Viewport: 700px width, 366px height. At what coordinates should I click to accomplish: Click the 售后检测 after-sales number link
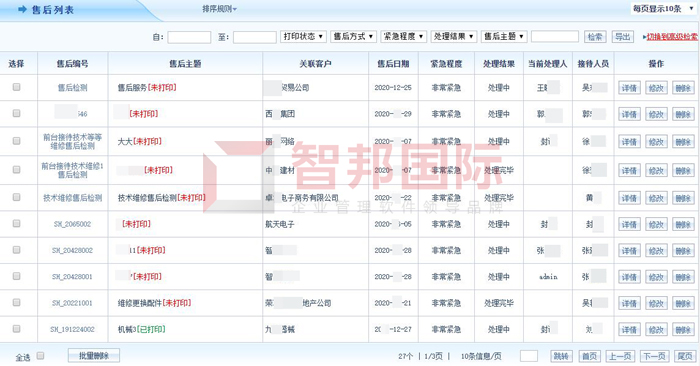click(72, 88)
